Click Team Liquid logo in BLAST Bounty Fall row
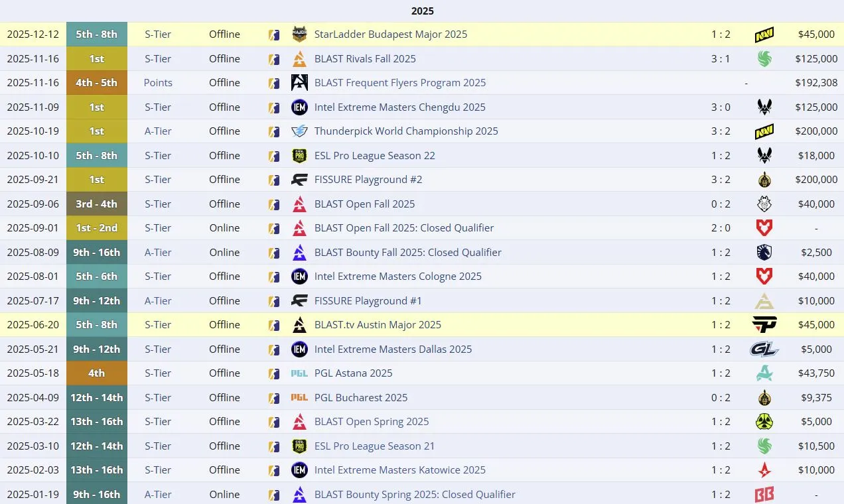The height and width of the screenshot is (504, 844). point(764,252)
